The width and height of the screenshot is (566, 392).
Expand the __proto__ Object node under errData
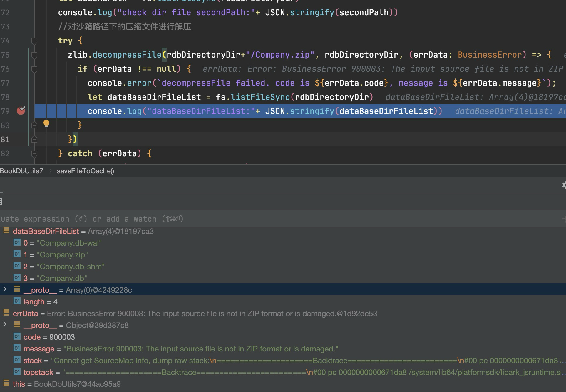click(5, 325)
